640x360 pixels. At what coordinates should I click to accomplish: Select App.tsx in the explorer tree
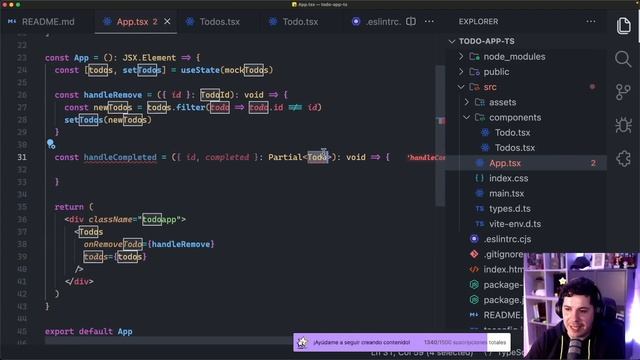505,163
